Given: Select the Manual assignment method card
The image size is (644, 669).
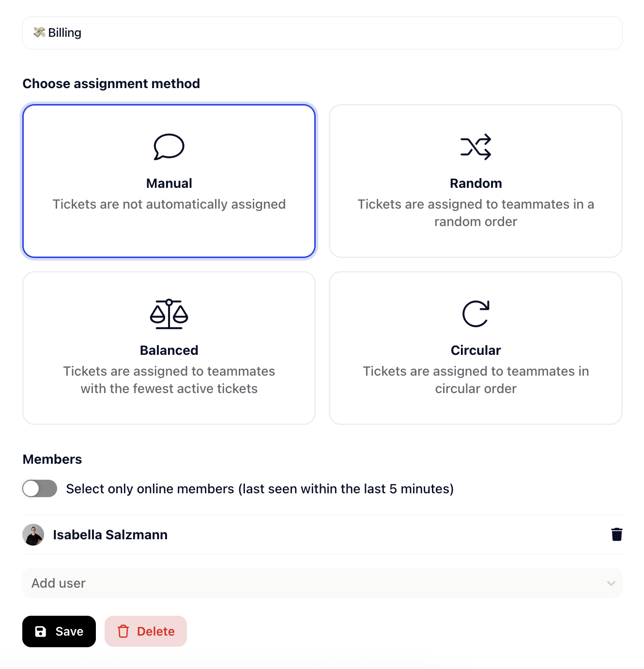Looking at the screenshot, I should click(169, 181).
